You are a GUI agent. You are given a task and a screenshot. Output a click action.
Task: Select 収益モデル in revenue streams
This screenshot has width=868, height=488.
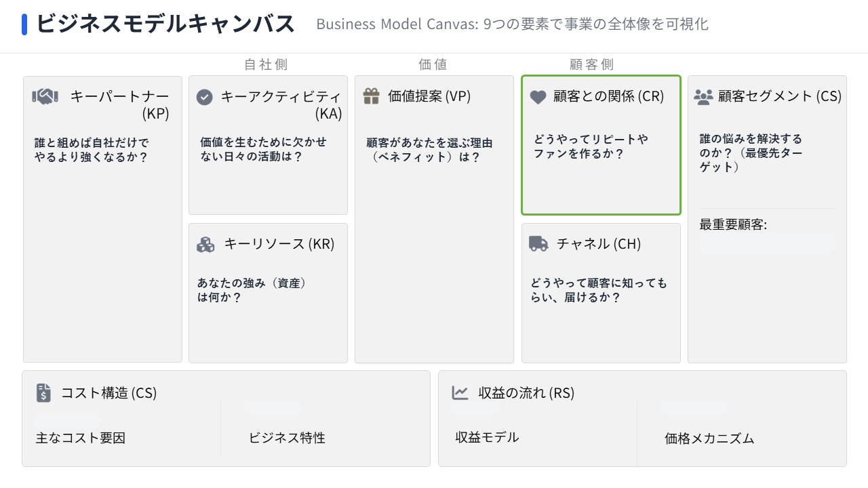pos(487,437)
